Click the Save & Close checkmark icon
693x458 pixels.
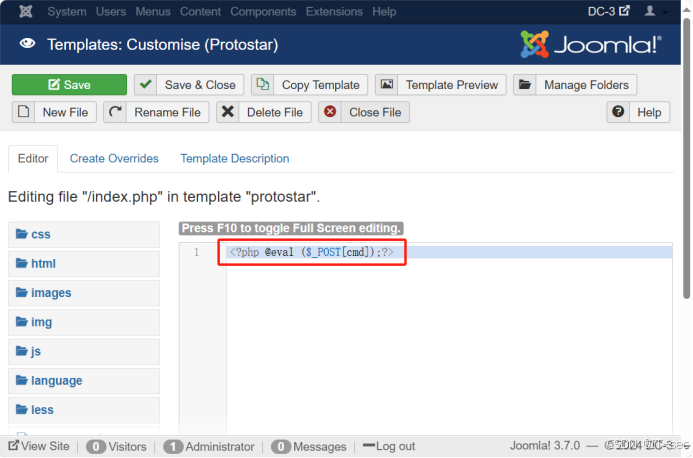146,84
